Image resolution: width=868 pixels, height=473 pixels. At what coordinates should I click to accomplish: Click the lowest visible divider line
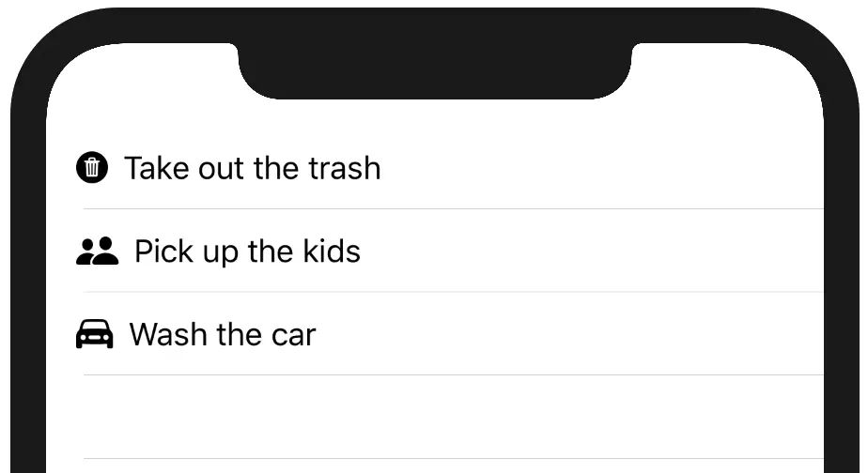click(454, 458)
